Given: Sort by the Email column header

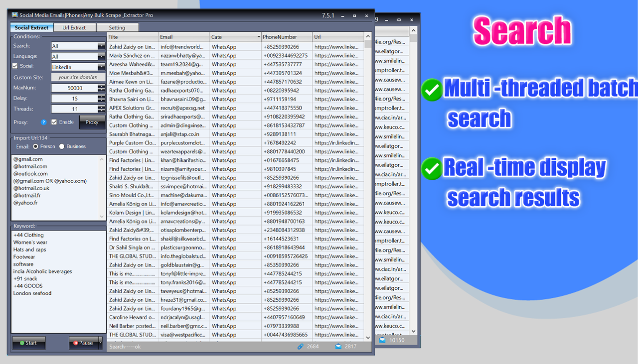Looking at the screenshot, I should coord(184,37).
